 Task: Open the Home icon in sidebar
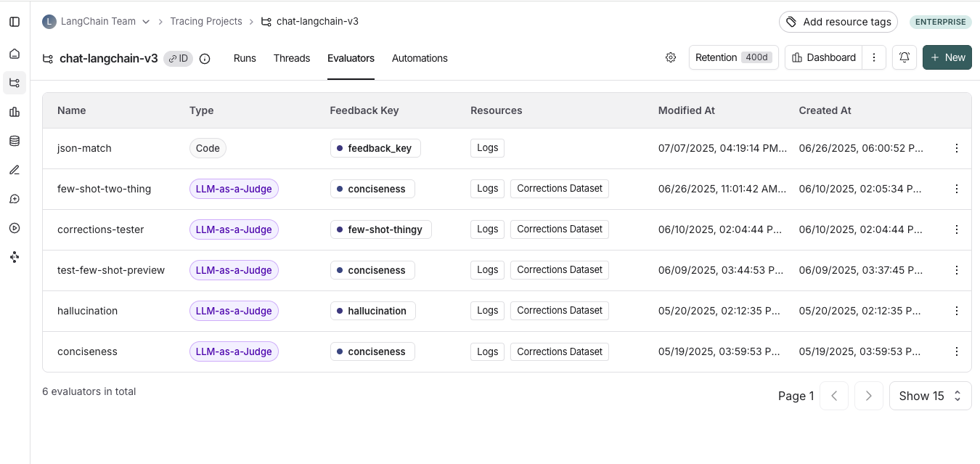click(15, 54)
